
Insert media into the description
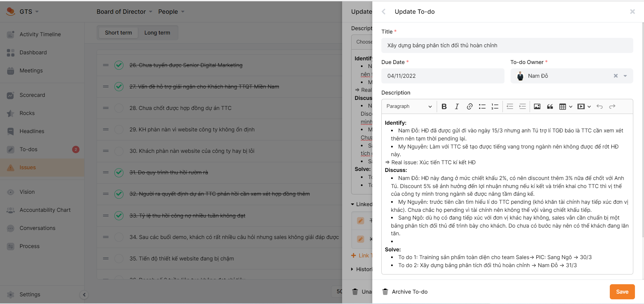(x=581, y=107)
